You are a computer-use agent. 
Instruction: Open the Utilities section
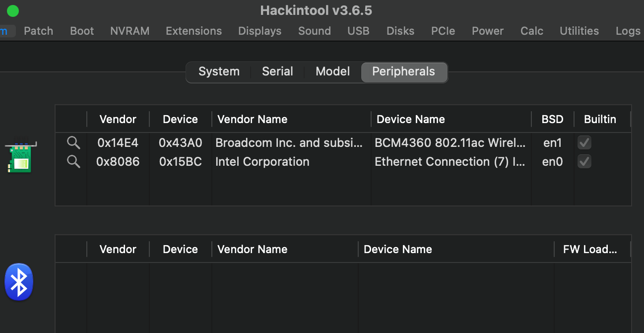(x=579, y=31)
